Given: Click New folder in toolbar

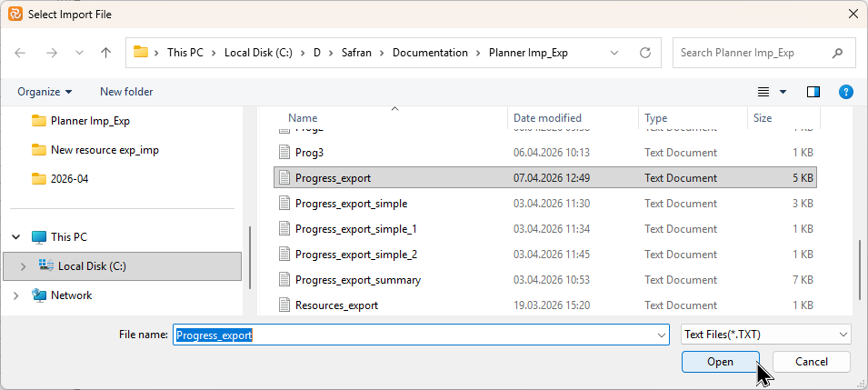Looking at the screenshot, I should click(x=126, y=92).
